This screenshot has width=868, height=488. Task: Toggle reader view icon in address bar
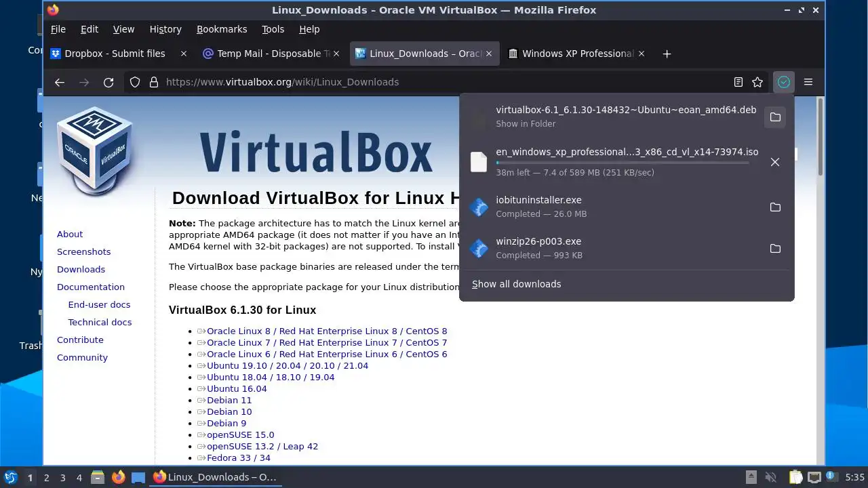point(738,82)
